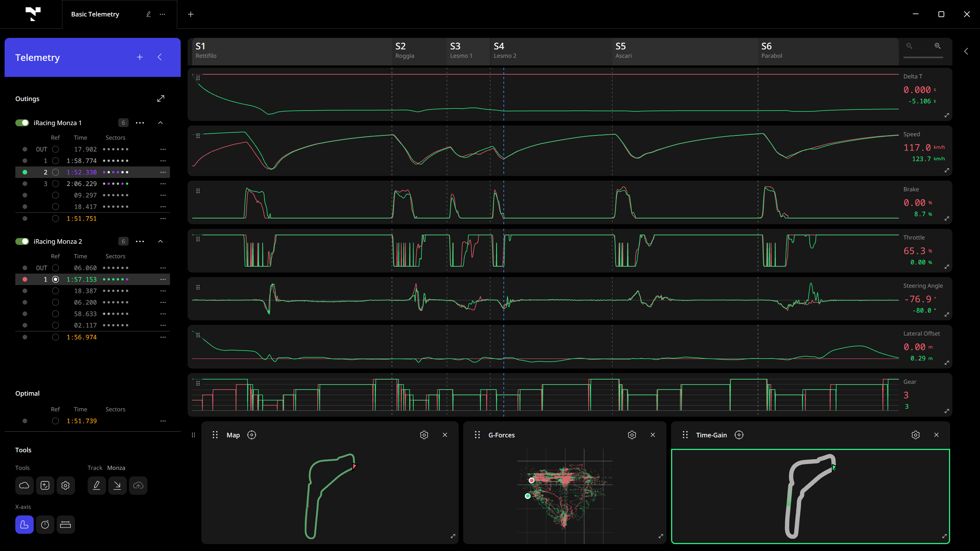Open Basic Telemetry tab options menu
980x551 pixels.
coord(162,14)
